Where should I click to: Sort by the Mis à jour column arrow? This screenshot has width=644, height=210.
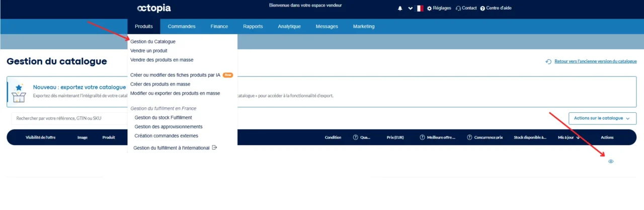coord(577,137)
